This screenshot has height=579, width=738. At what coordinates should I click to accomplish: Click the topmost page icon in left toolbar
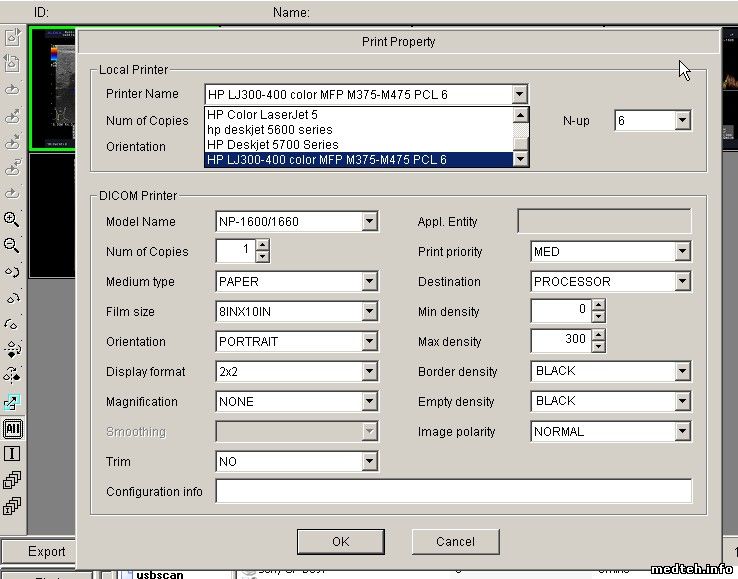(x=13, y=38)
